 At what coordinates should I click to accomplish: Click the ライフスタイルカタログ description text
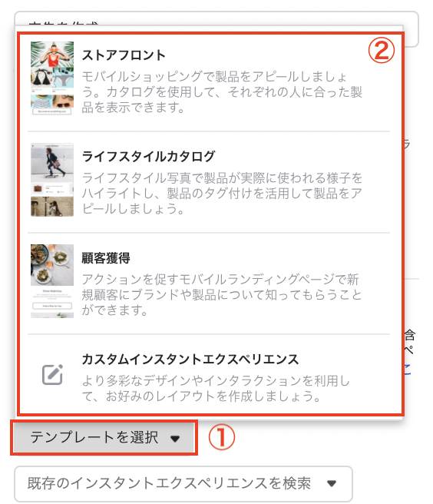click(222, 194)
